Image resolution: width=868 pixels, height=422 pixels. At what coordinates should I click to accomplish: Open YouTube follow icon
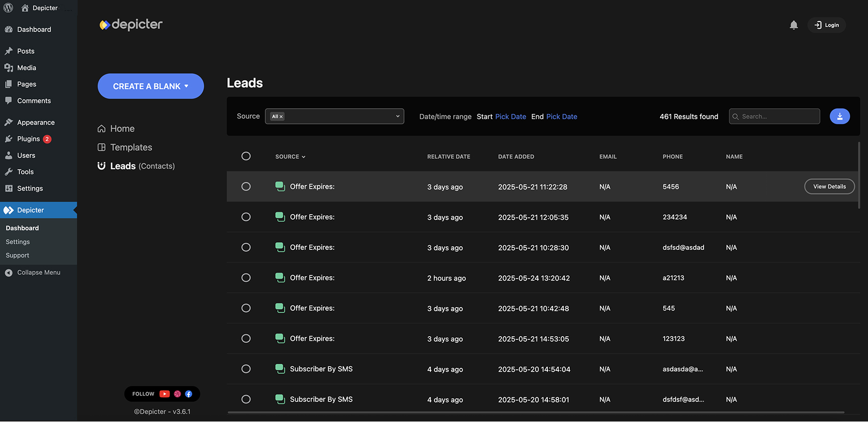pyautogui.click(x=164, y=394)
